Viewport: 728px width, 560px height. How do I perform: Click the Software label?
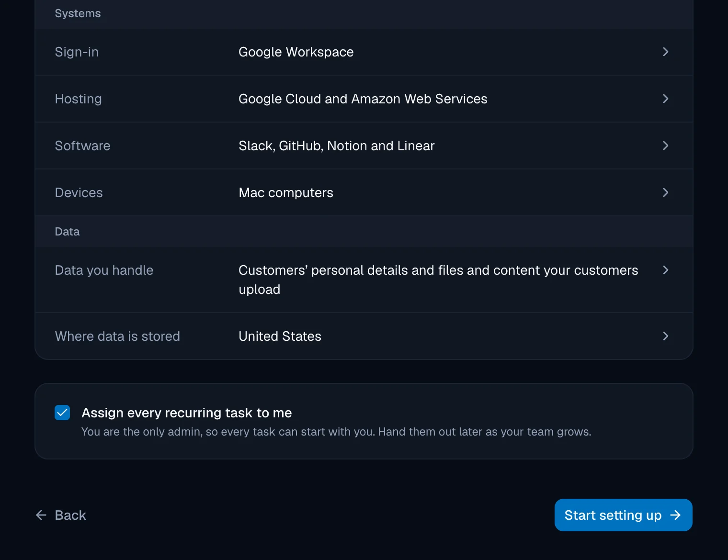(x=82, y=146)
